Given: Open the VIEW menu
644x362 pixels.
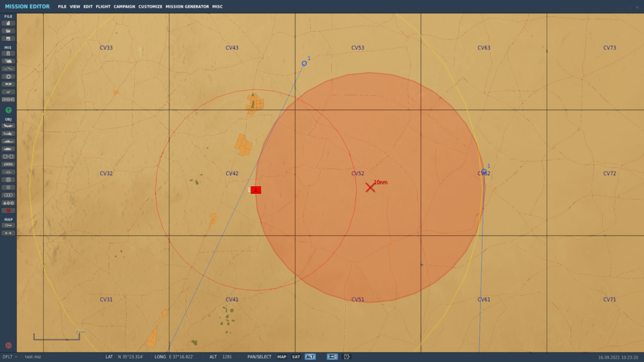Looking at the screenshot, I should [75, 6].
